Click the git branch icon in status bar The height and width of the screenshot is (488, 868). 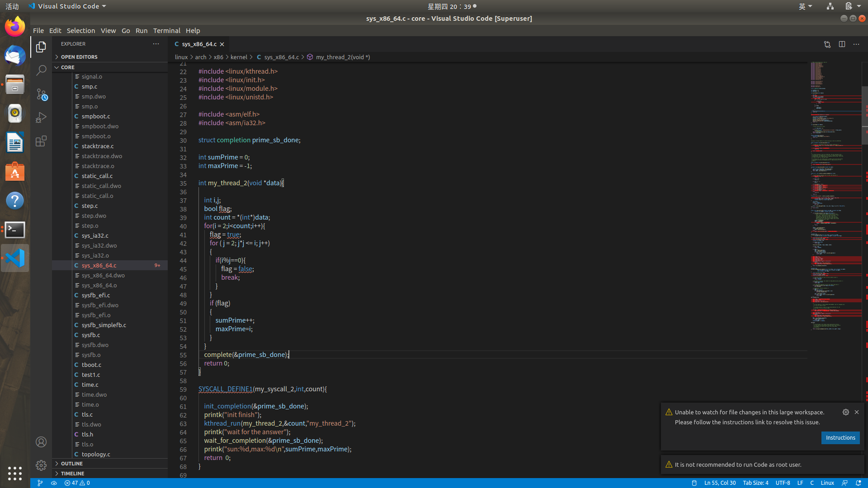click(40, 483)
